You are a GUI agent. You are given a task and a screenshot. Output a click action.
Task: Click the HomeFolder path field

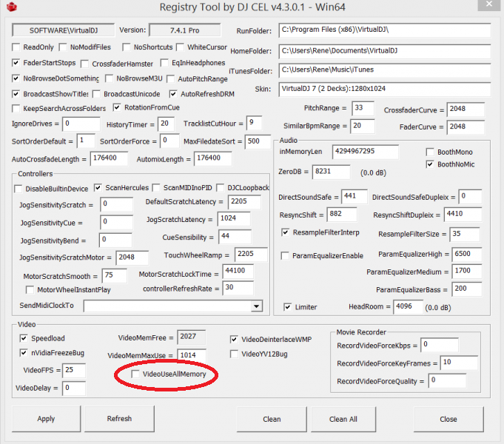point(385,51)
